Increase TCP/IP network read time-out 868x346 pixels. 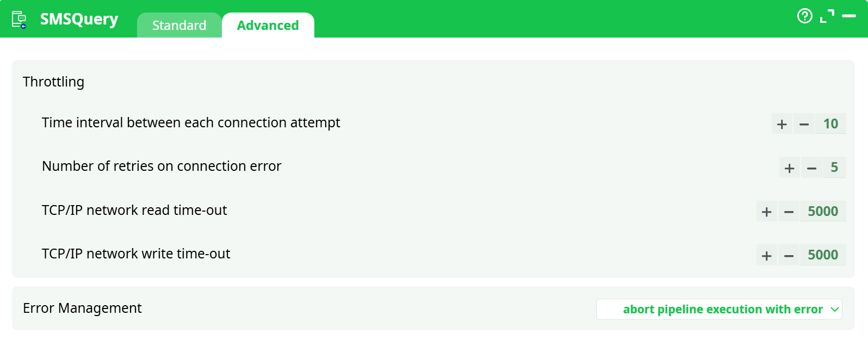(x=767, y=212)
